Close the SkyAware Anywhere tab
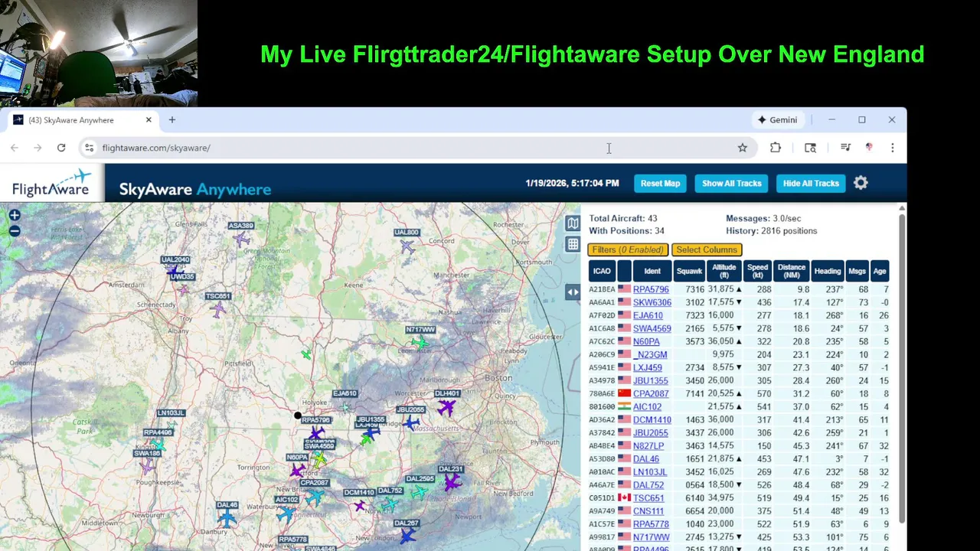 point(149,120)
